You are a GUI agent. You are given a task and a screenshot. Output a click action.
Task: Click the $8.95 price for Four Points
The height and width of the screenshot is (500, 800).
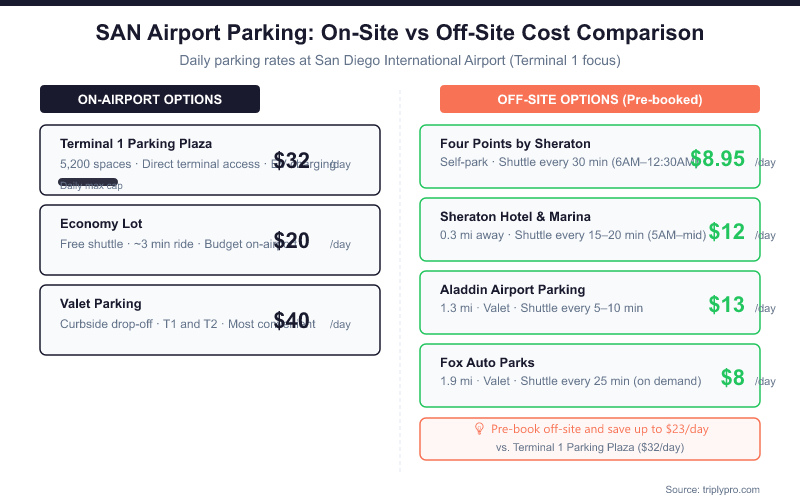click(717, 158)
